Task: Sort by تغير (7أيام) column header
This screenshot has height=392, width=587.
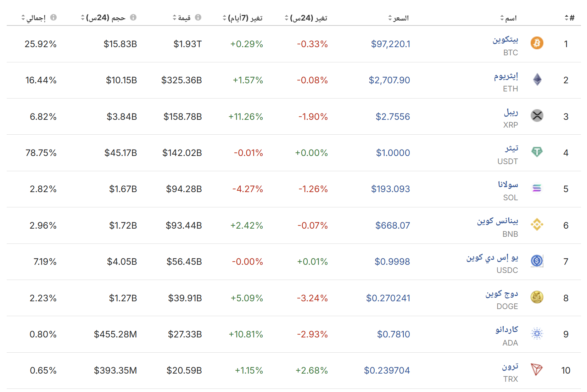Action: click(x=242, y=18)
